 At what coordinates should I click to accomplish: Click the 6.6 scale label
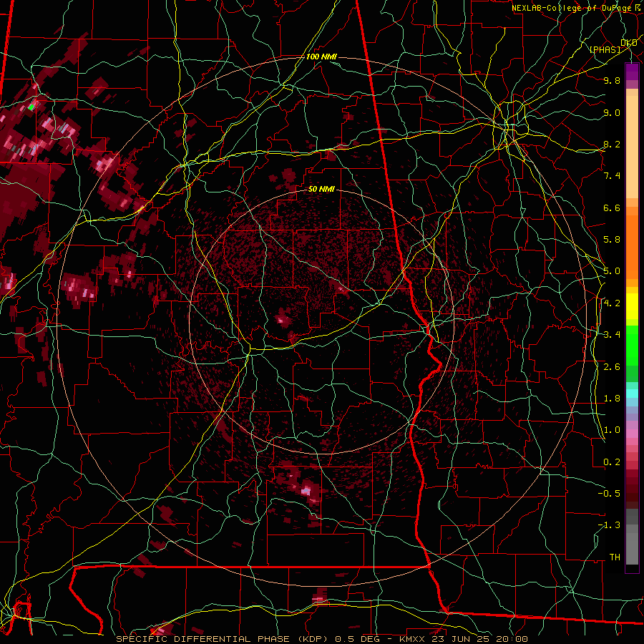(612, 208)
